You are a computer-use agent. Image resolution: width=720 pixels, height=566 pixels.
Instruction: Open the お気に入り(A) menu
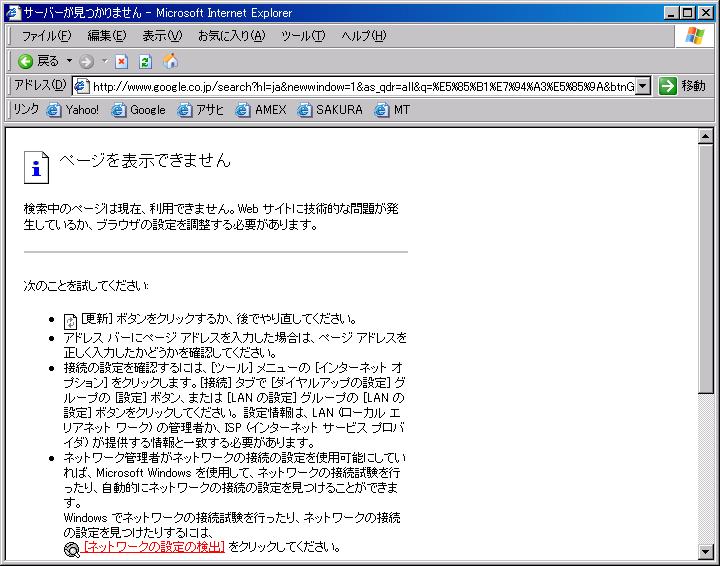click(231, 36)
